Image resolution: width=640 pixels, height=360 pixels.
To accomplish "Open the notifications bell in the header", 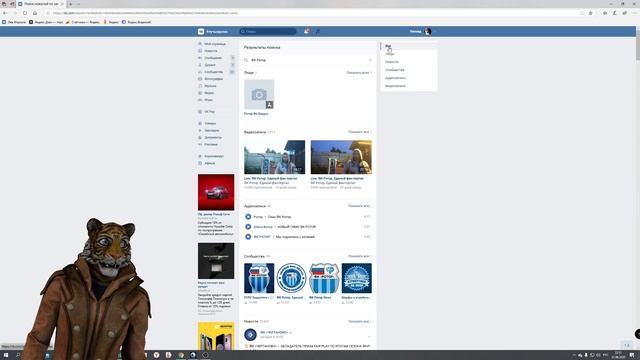I will (x=306, y=31).
